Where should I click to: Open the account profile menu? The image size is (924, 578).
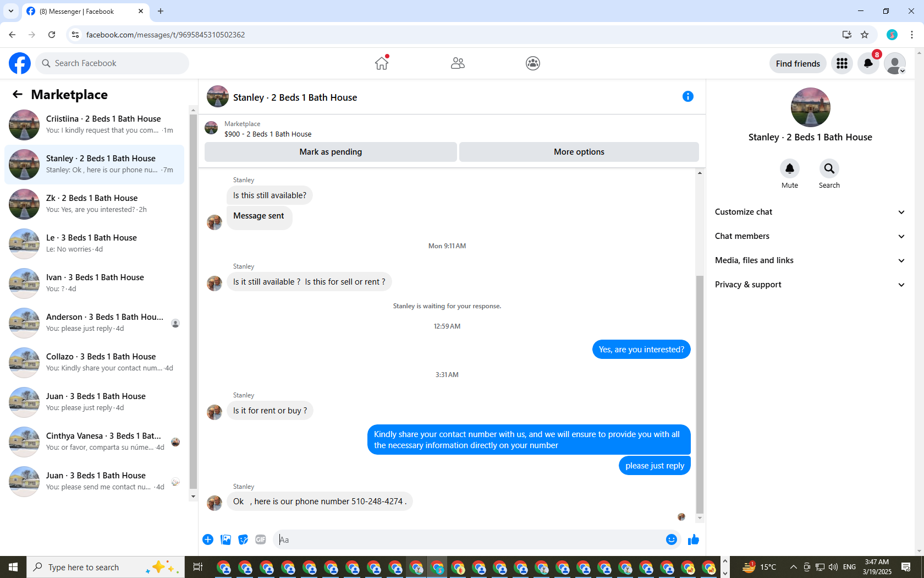click(895, 63)
